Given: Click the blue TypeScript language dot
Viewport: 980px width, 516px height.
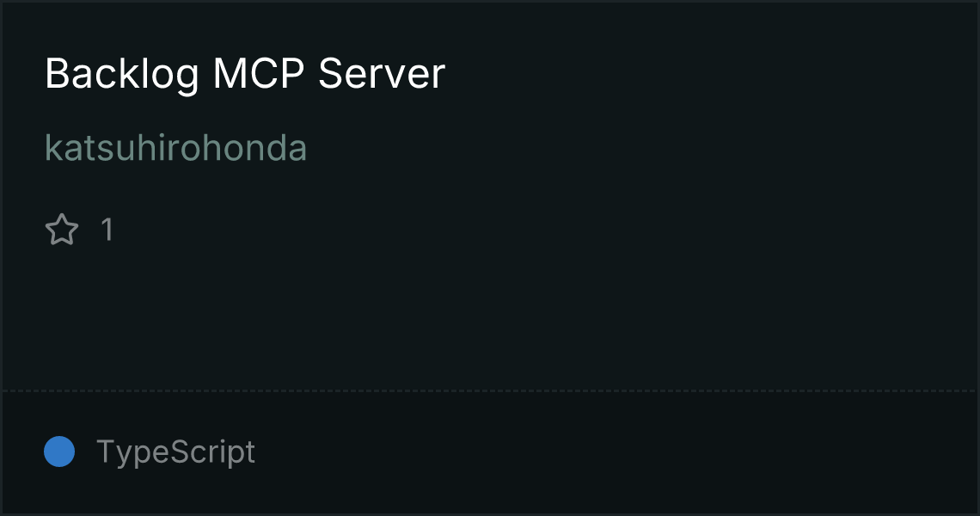Looking at the screenshot, I should pos(59,451).
